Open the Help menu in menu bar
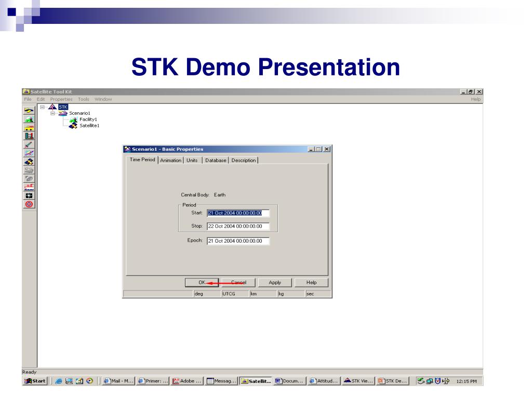The width and height of the screenshot is (532, 399). point(476,99)
